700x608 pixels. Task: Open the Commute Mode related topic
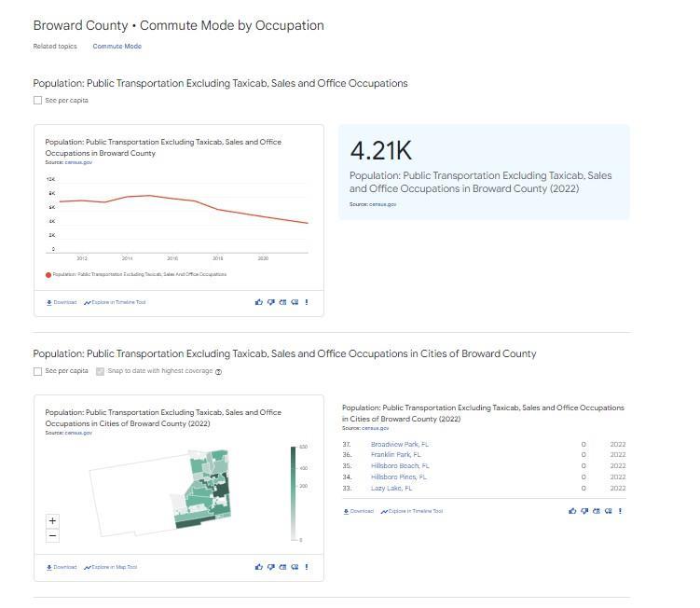coord(117,46)
